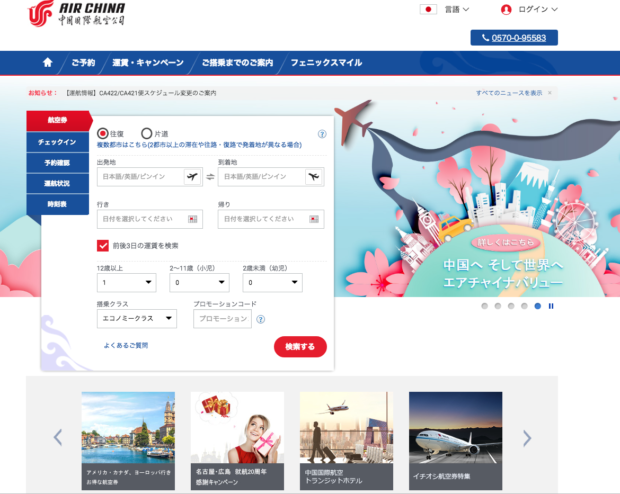Image resolution: width=620 pixels, height=494 pixels.
Task: Go to third banner slide dot
Action: tap(511, 306)
